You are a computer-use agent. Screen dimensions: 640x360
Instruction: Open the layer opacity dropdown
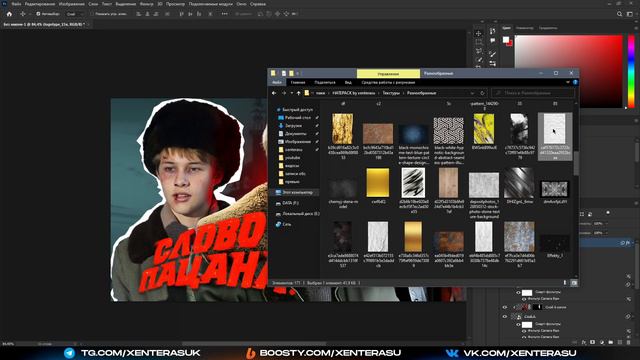coord(606,224)
